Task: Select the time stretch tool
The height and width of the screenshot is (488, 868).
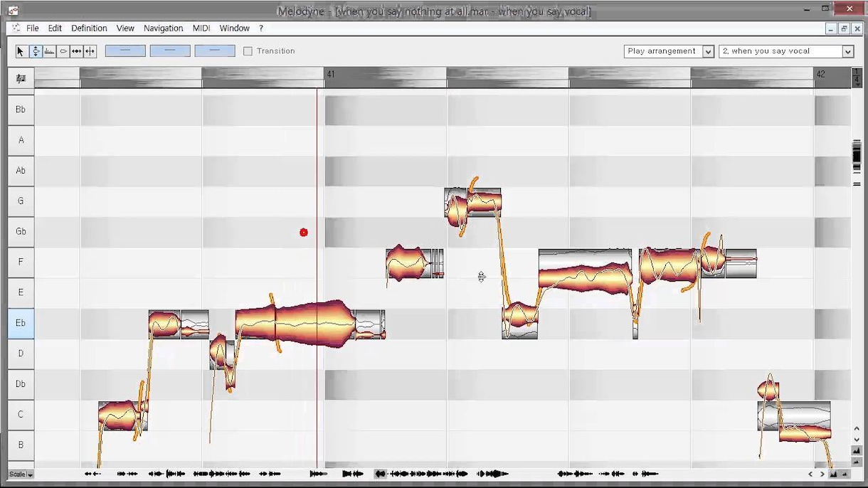Action: [x=76, y=51]
